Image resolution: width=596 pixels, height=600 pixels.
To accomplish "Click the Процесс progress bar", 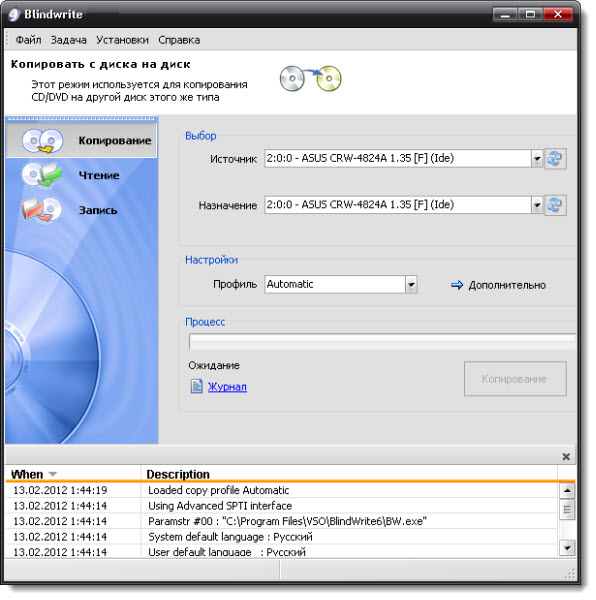I will [x=383, y=341].
